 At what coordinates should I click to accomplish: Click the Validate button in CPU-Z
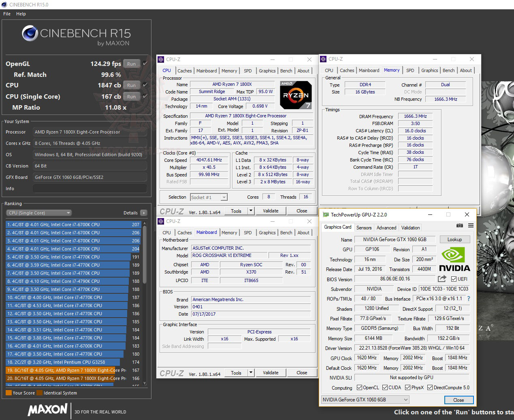pyautogui.click(x=271, y=210)
